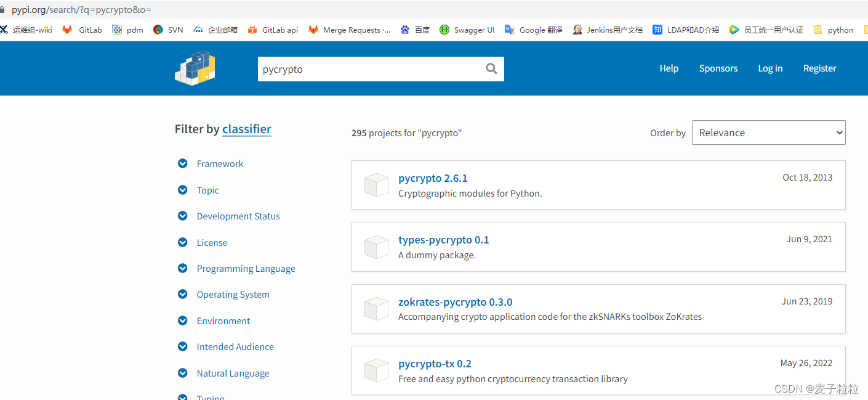Click the Register button
Image resolution: width=868 pixels, height=400 pixels.
coord(819,68)
